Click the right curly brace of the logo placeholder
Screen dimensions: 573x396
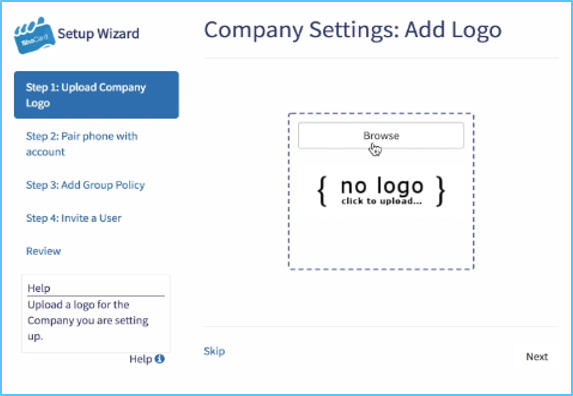click(x=441, y=191)
